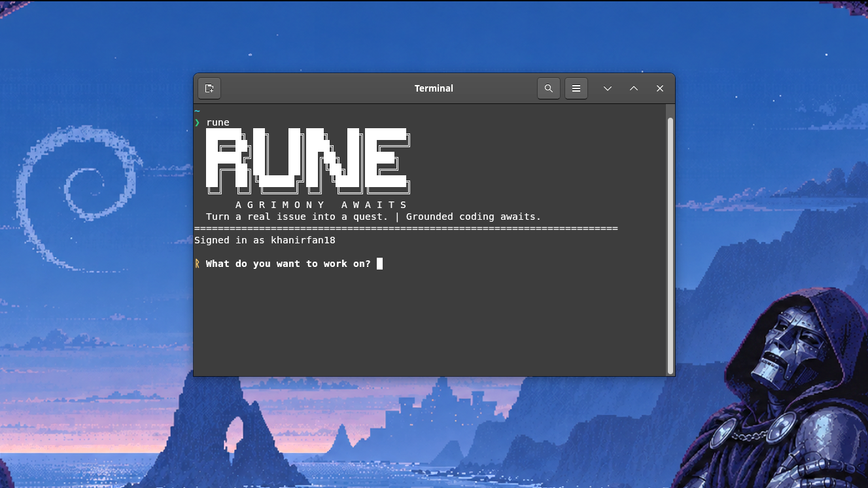Open the Terminal hamburger menu

click(576, 88)
